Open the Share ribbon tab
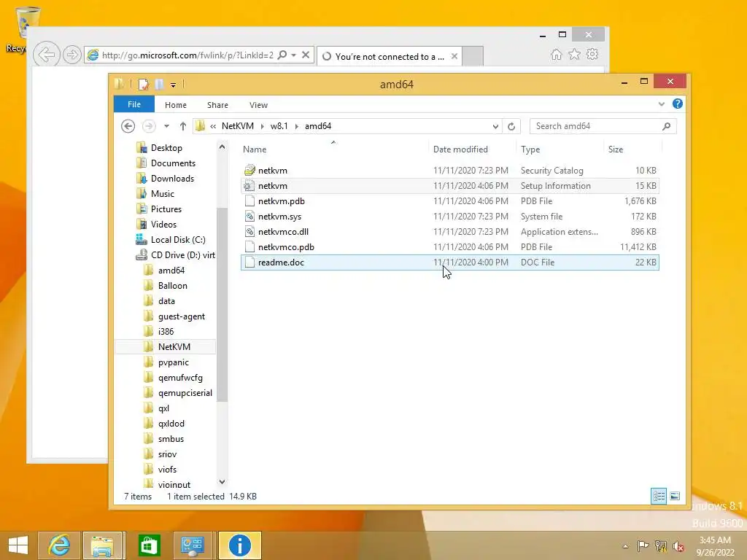 217,105
